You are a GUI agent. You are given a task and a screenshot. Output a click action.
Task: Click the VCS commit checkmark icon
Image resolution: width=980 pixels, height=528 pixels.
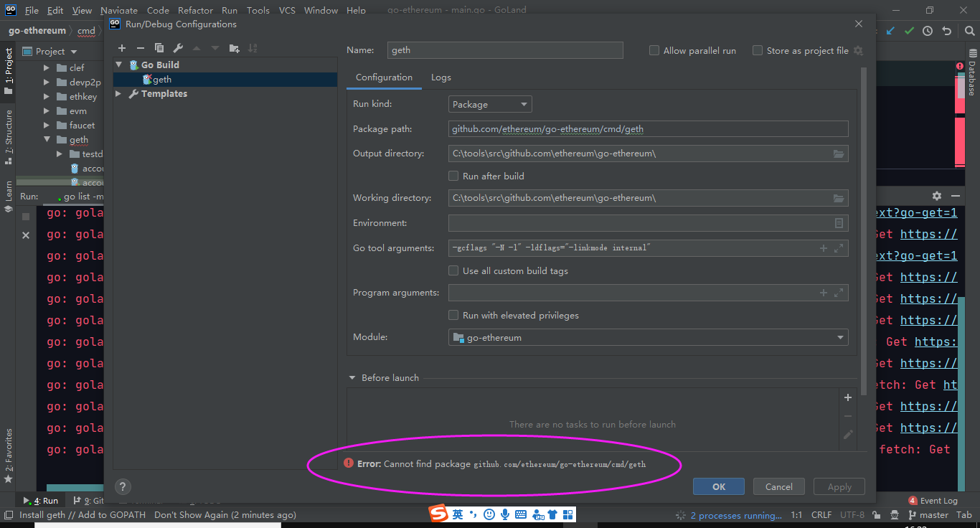pos(909,31)
